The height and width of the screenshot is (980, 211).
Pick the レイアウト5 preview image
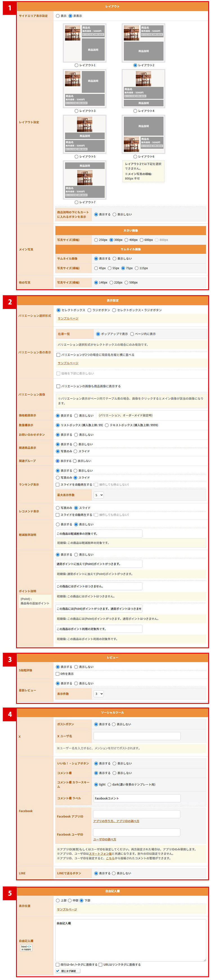pos(85,134)
